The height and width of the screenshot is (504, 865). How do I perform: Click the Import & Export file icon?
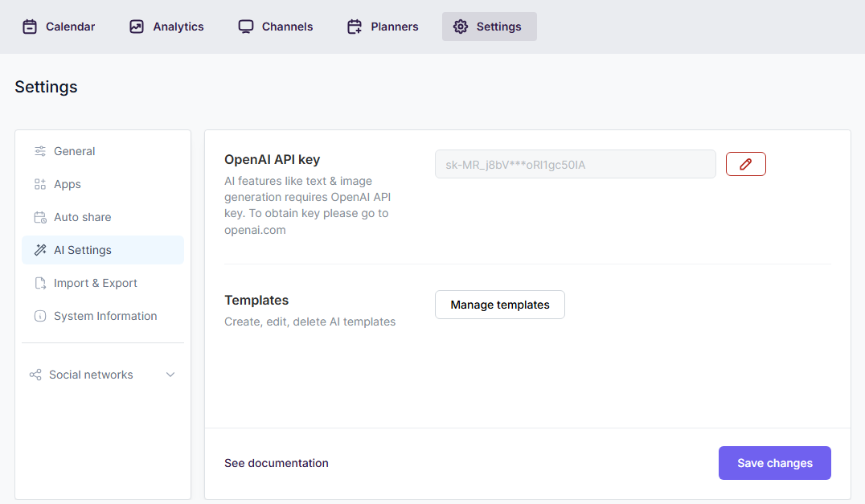[40, 283]
